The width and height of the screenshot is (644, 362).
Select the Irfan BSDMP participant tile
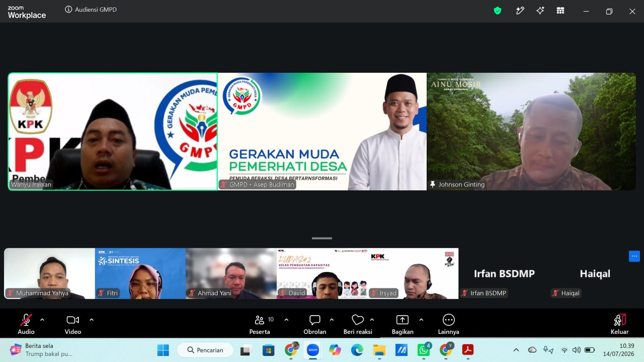(504, 274)
